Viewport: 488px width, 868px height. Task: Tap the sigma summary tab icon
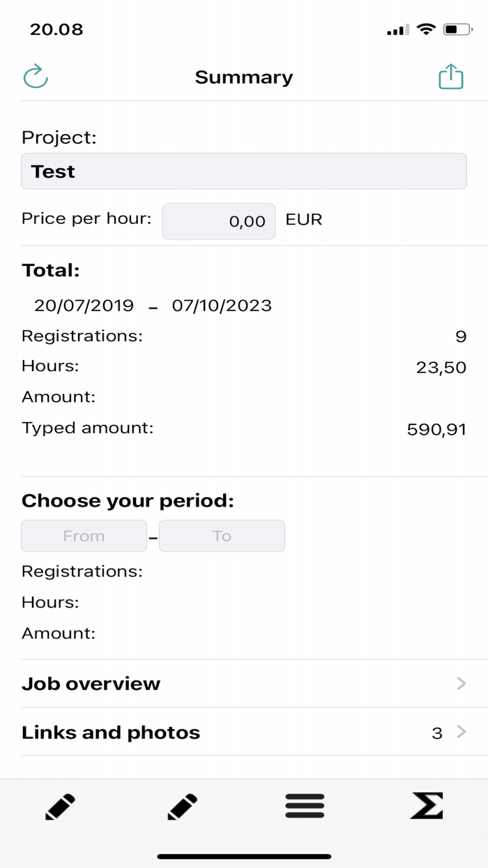(427, 806)
